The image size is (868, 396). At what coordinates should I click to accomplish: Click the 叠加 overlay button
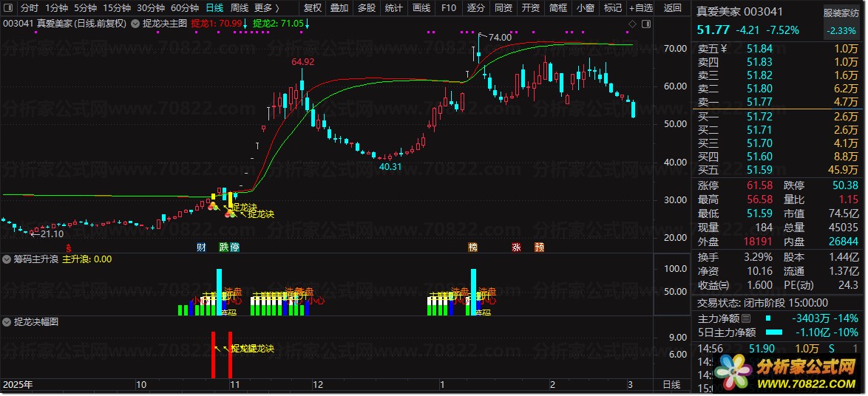(x=339, y=8)
